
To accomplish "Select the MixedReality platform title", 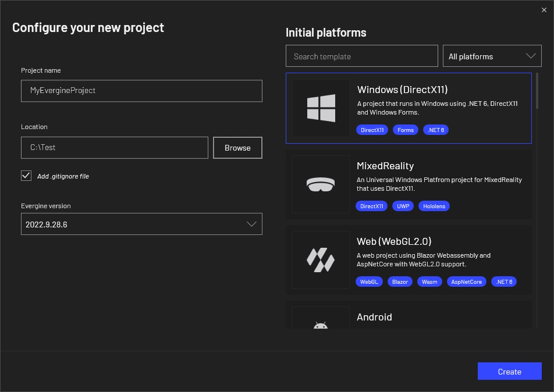I will point(385,166).
